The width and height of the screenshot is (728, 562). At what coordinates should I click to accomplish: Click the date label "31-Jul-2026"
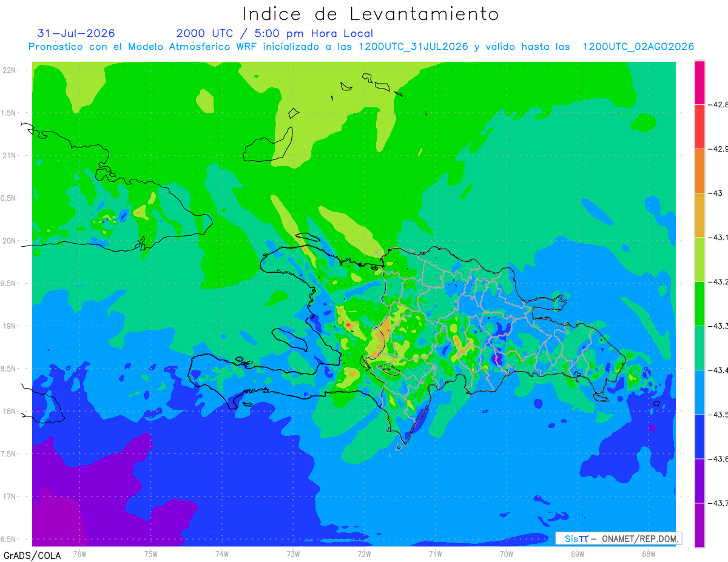(x=76, y=33)
